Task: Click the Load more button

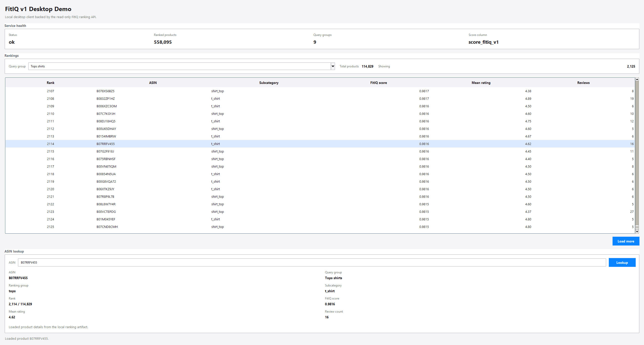Action: [x=626, y=241]
